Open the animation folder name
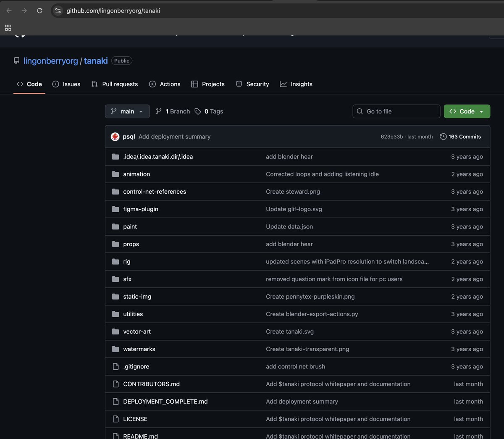Image resolution: width=504 pixels, height=439 pixels. point(136,174)
